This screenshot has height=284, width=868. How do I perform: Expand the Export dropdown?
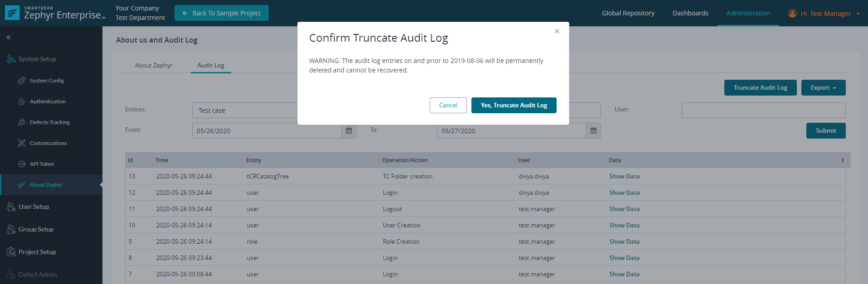[823, 88]
